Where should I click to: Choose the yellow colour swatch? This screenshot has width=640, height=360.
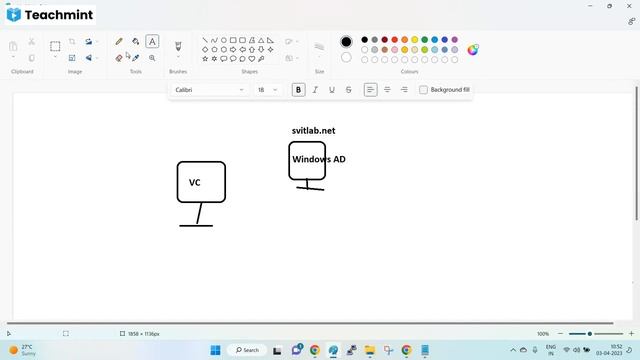415,40
